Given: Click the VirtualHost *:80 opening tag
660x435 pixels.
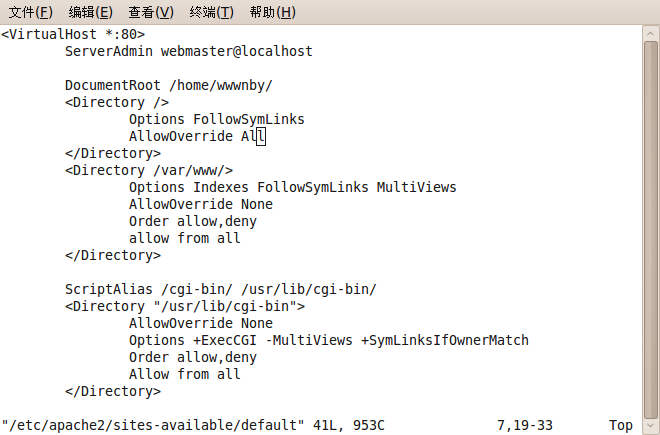Looking at the screenshot, I should (x=73, y=34).
